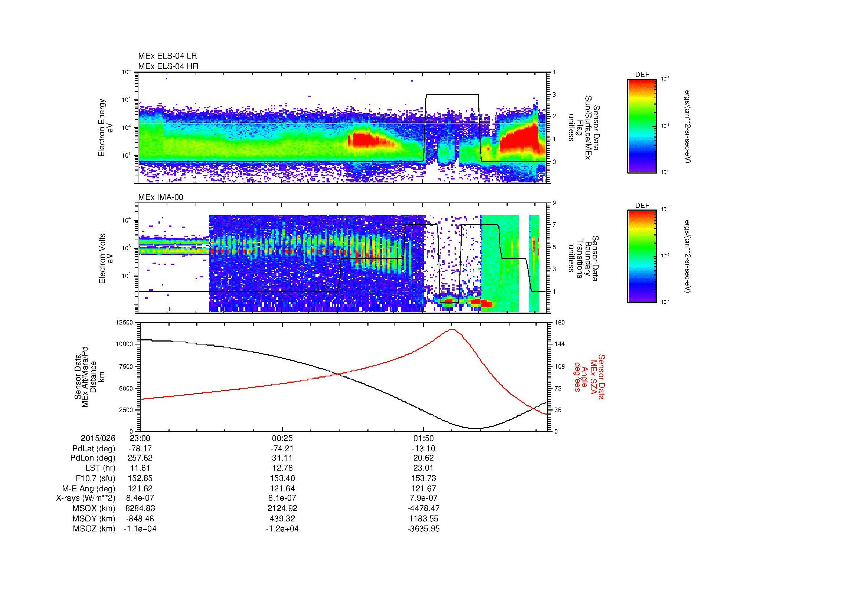Click the time tick label '23:00'

click(x=140, y=438)
